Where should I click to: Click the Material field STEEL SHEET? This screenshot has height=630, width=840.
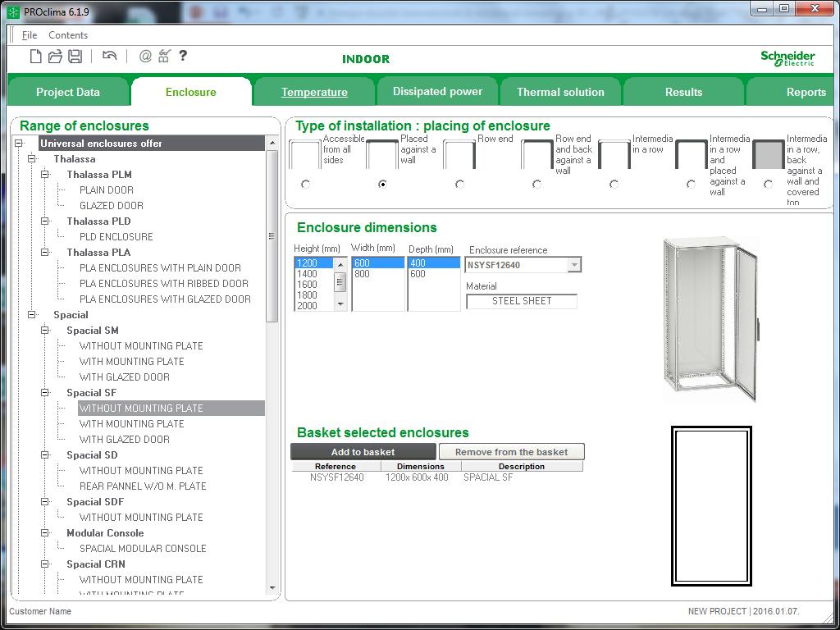tap(522, 301)
